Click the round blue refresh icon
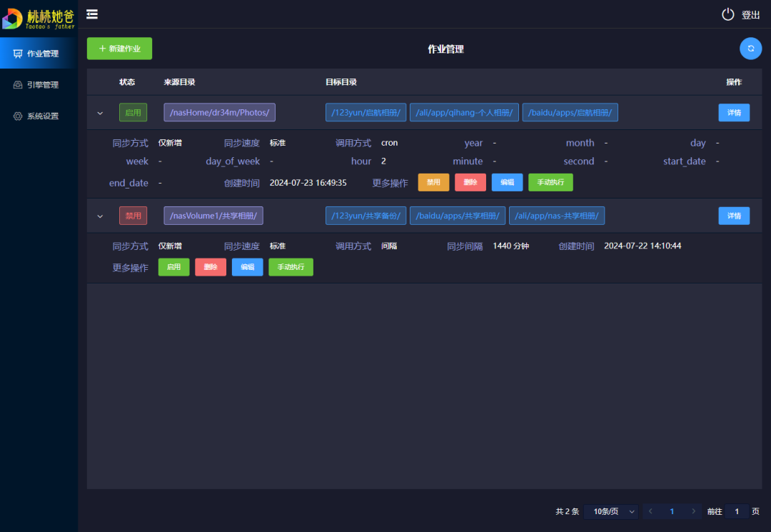The width and height of the screenshot is (771, 532). 750,49
